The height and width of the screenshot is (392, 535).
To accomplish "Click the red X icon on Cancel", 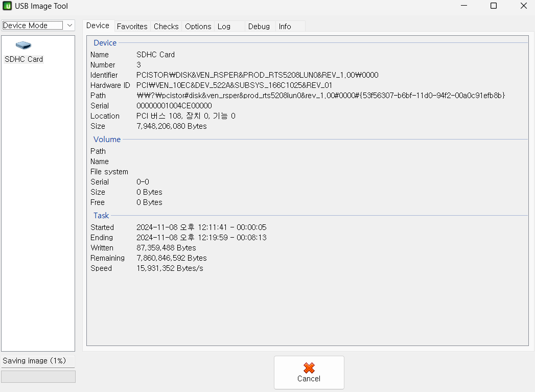I will [309, 368].
